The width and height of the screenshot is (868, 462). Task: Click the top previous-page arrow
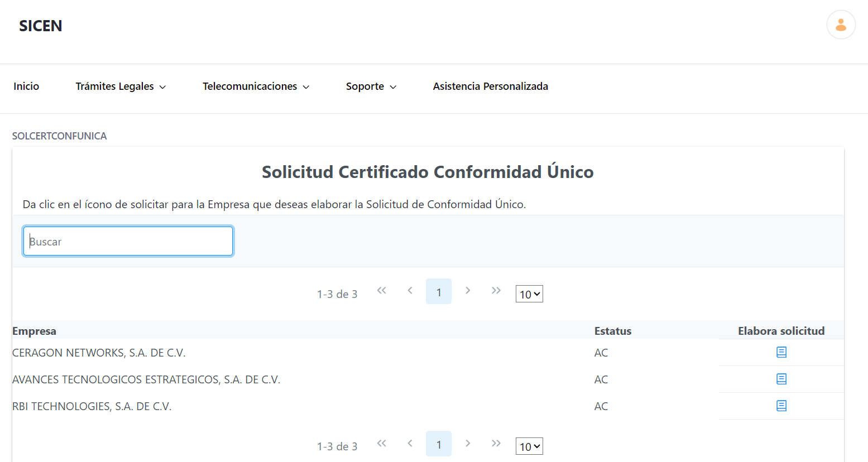pos(410,291)
